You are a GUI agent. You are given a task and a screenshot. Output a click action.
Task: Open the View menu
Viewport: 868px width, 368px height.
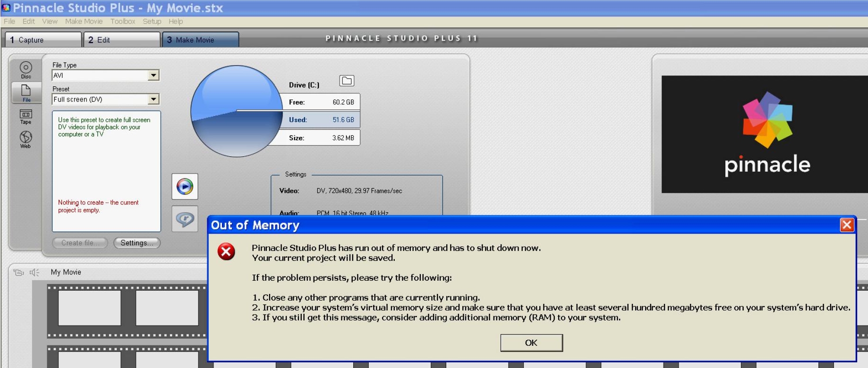[x=50, y=21]
